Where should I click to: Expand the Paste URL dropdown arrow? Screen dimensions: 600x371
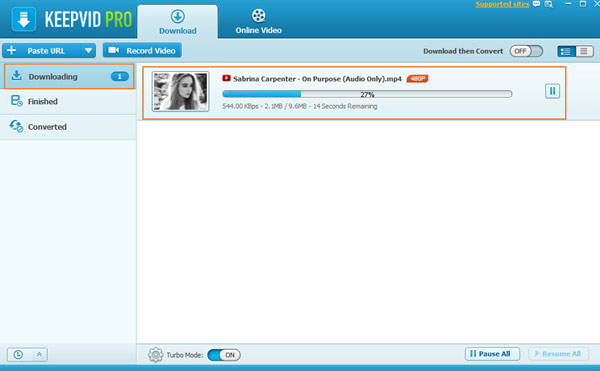coord(88,50)
